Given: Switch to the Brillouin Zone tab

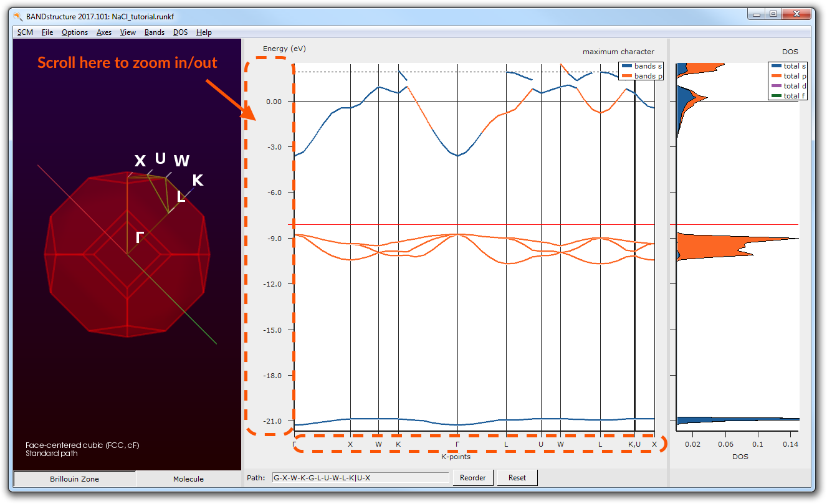Looking at the screenshot, I should (74, 478).
